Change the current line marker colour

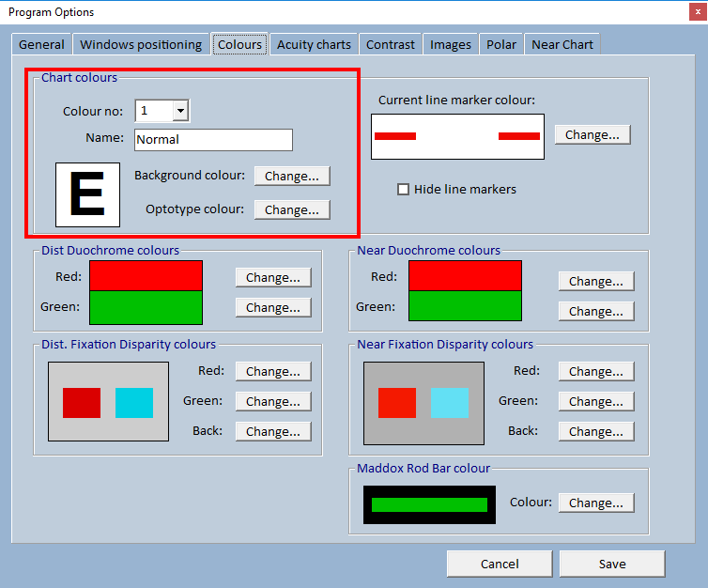pyautogui.click(x=593, y=134)
